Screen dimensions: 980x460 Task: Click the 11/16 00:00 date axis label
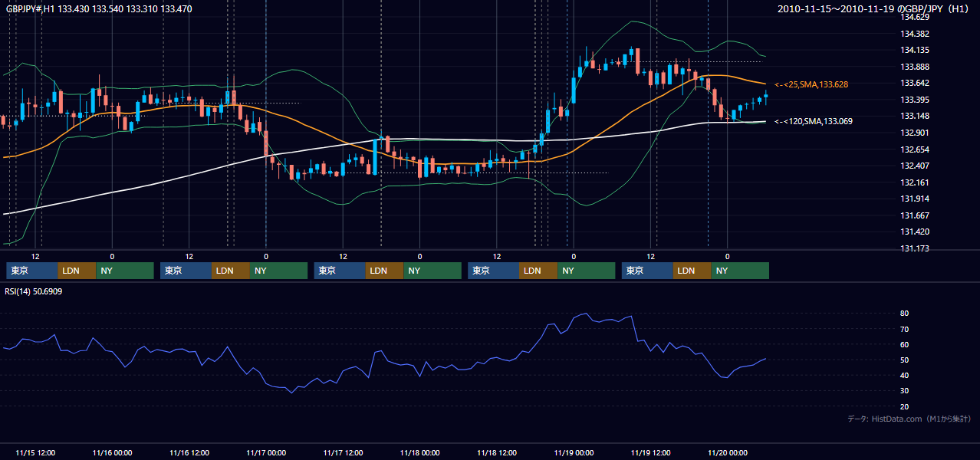pyautogui.click(x=112, y=452)
